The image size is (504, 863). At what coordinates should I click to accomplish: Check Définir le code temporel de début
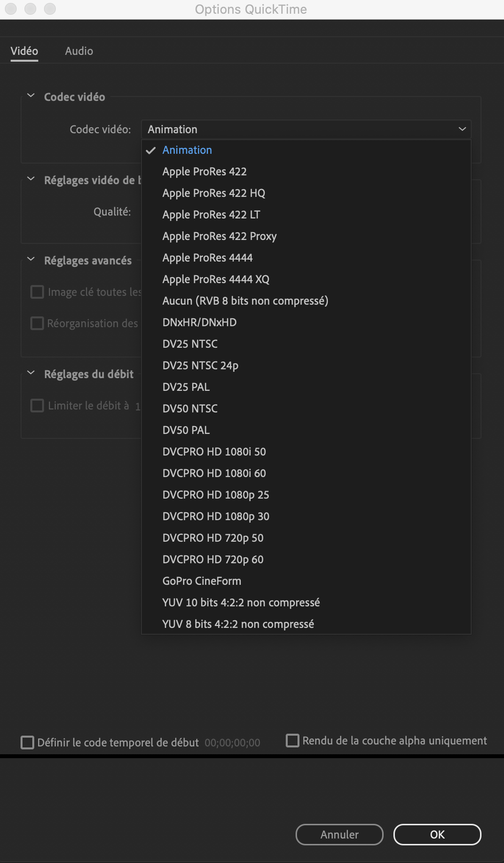click(x=27, y=743)
